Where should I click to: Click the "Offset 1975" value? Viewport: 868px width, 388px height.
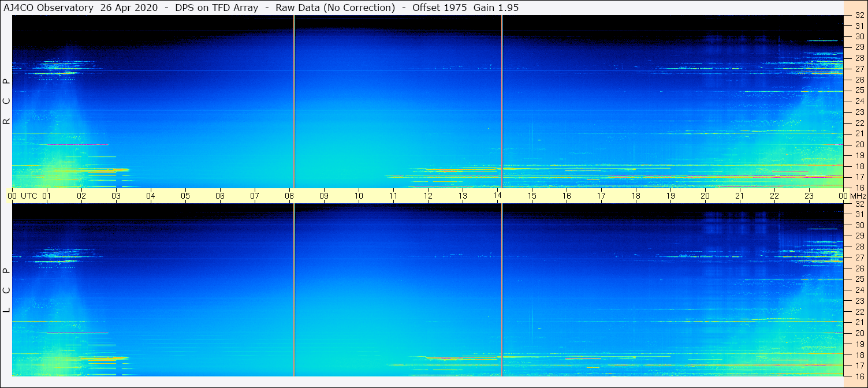click(439, 8)
